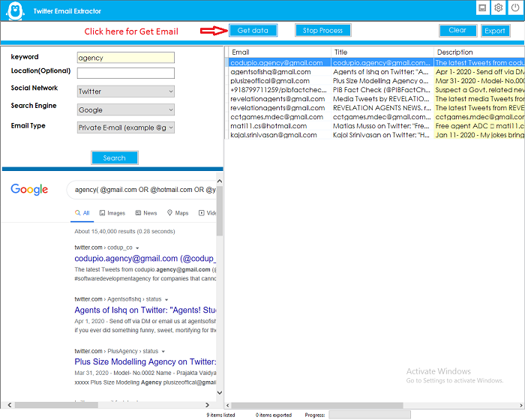Open Search Engine dropdown

point(125,109)
